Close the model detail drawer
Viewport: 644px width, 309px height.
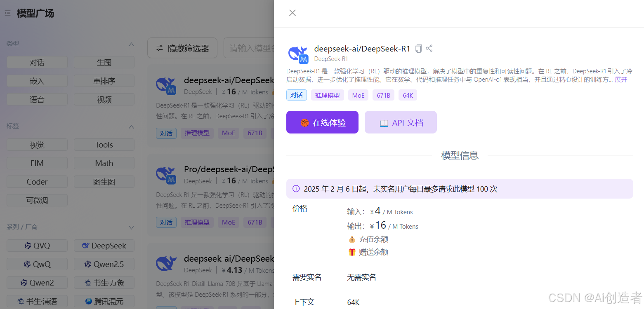coord(293,13)
